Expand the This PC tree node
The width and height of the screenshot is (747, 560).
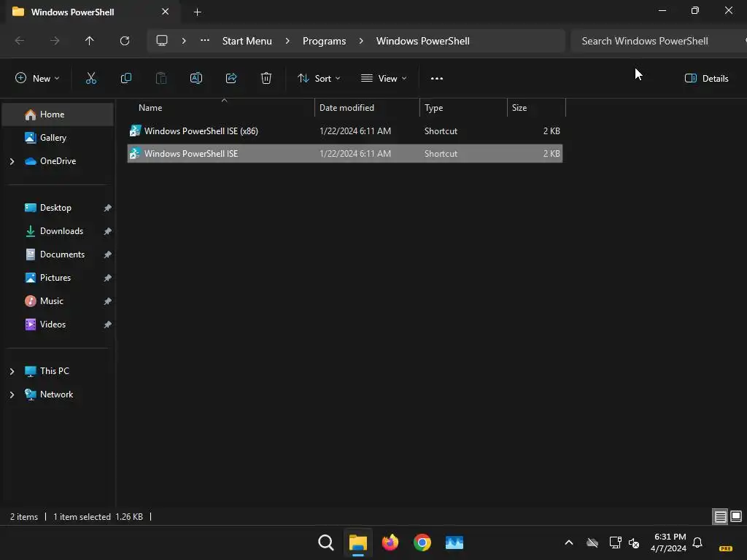(12, 371)
